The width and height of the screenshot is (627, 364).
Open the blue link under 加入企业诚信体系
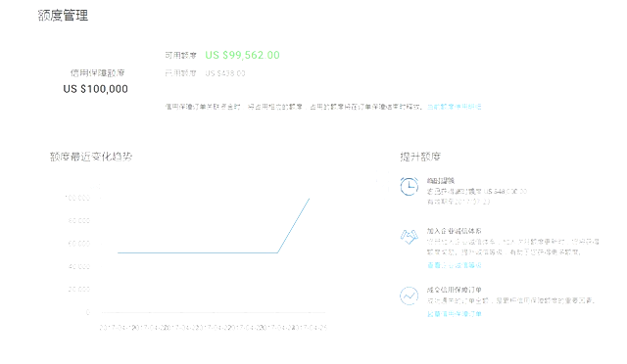[455, 265]
